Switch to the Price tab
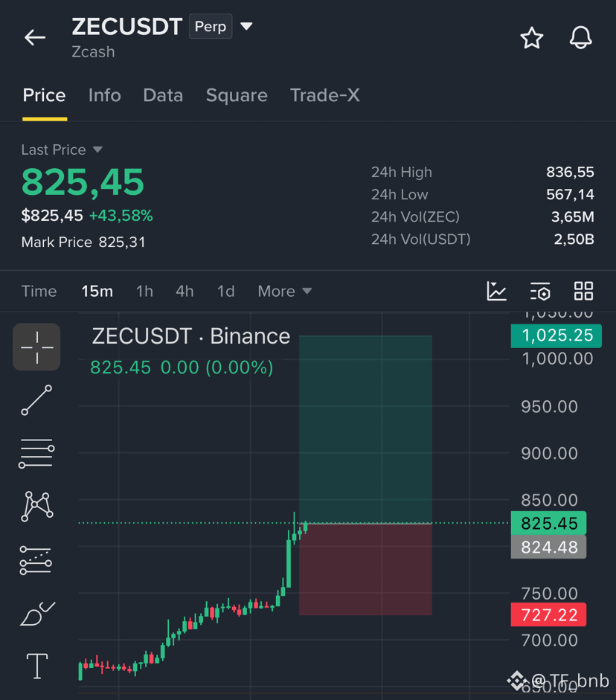Viewport: 616px width, 700px height. (x=44, y=95)
